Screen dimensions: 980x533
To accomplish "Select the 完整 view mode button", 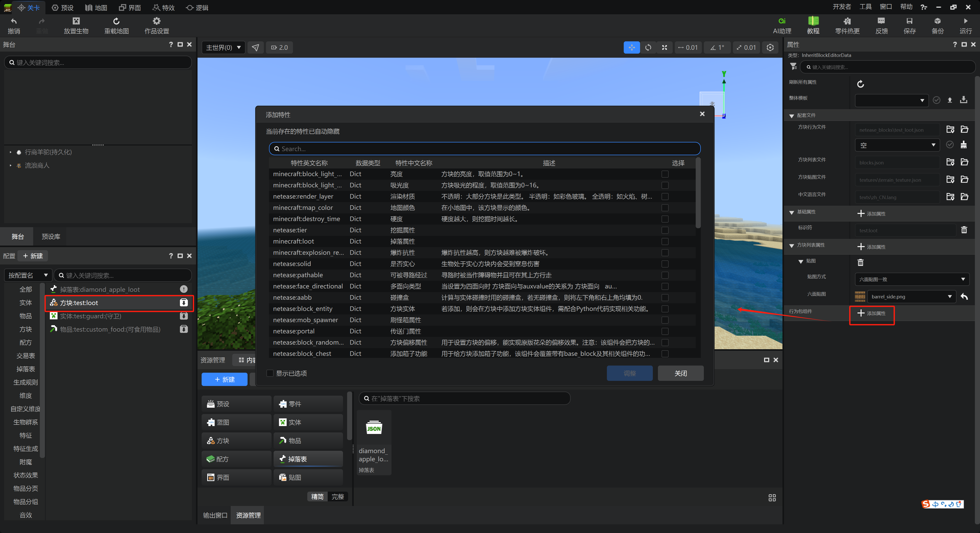I will tap(337, 496).
